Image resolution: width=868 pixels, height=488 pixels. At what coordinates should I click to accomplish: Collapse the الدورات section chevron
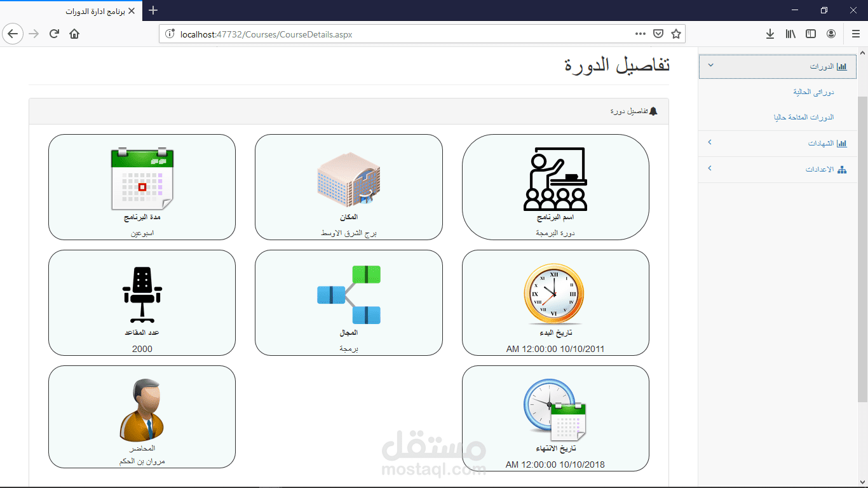pos(710,65)
